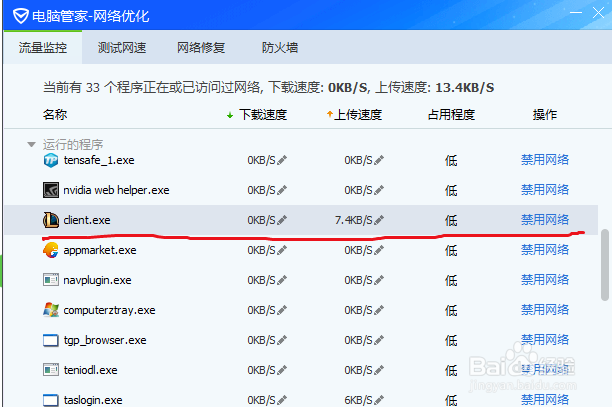Minimize the 电脑管家 network optimization window
The width and height of the screenshot is (612, 407).
tap(576, 12)
